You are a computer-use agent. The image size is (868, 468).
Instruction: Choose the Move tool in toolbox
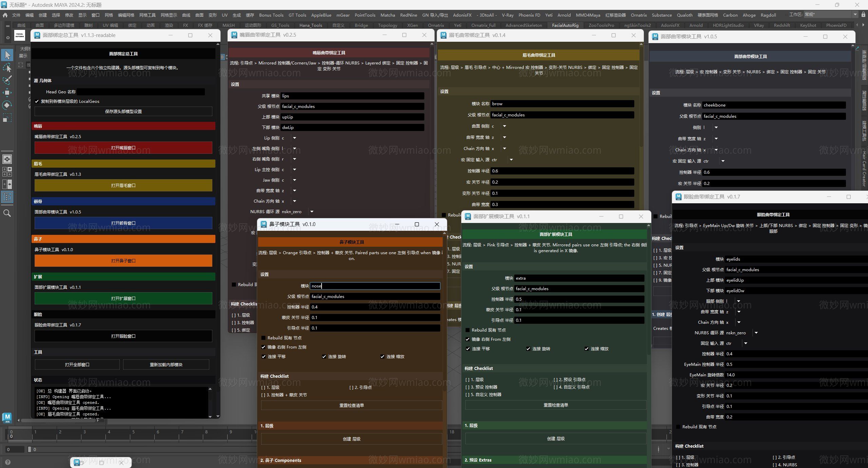[7, 92]
